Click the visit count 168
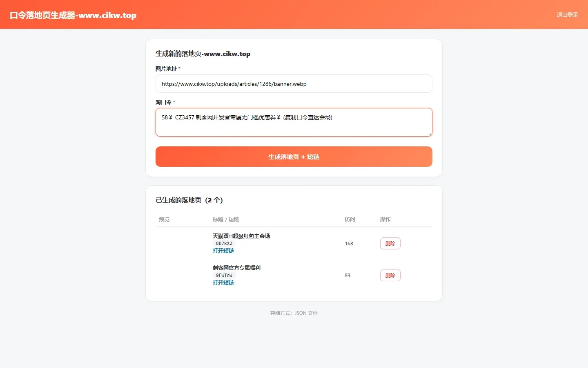The image size is (588, 368). 349,243
